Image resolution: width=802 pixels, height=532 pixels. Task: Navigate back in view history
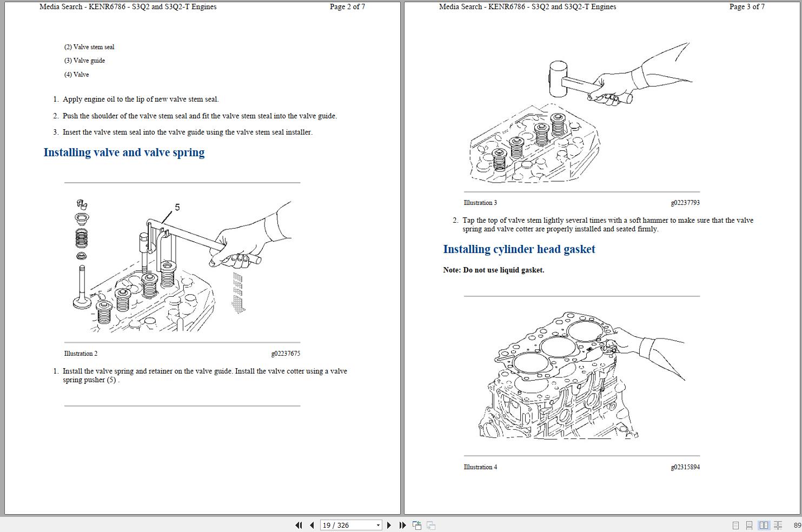coord(417,525)
